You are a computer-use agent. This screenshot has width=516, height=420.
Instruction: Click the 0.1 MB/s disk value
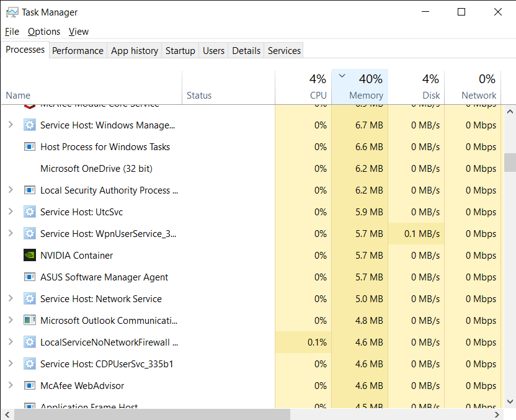422,234
